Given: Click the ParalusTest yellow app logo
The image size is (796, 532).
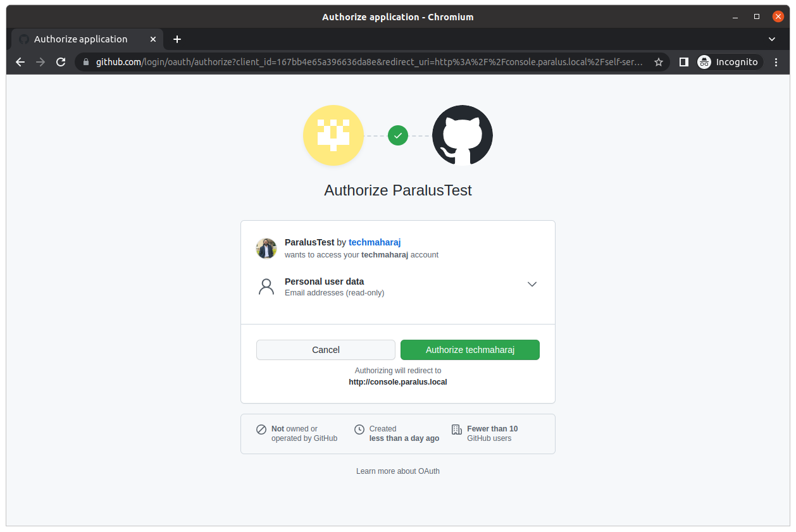Looking at the screenshot, I should click(333, 135).
